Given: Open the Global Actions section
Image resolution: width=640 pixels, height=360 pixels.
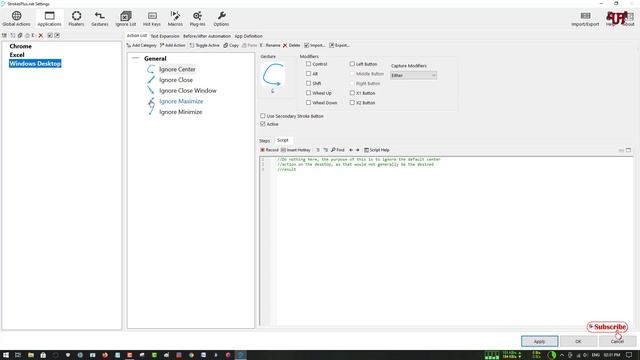Looking at the screenshot, I should (x=16, y=19).
